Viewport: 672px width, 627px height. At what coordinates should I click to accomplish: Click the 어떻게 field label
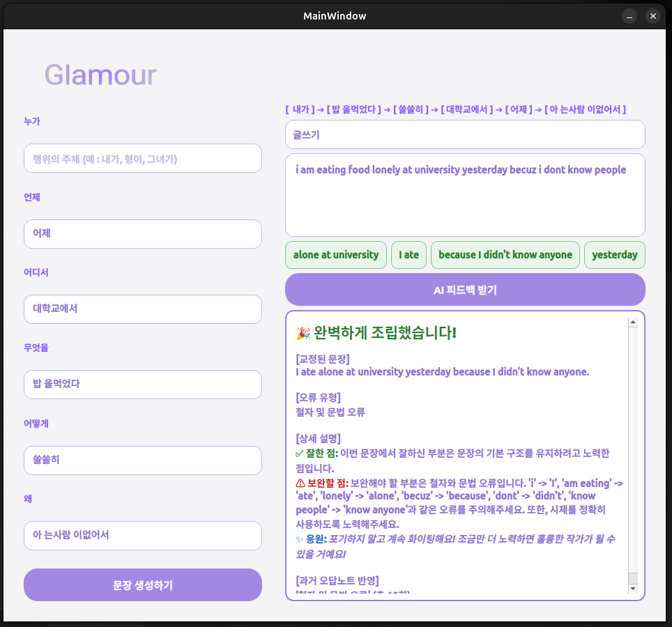pyautogui.click(x=36, y=424)
